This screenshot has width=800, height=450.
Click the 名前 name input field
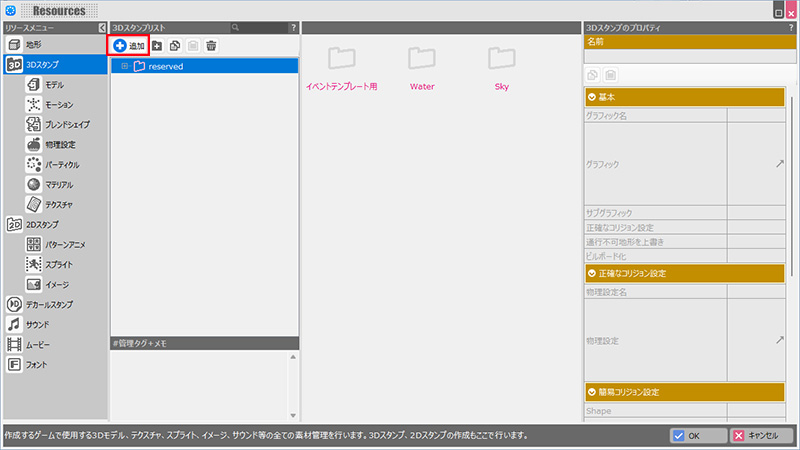pyautogui.click(x=690, y=56)
